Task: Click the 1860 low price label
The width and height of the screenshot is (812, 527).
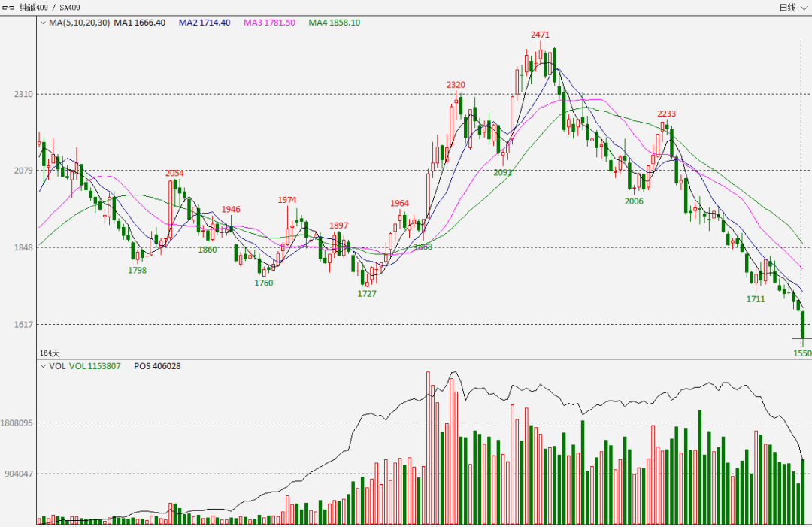Action: coord(208,250)
